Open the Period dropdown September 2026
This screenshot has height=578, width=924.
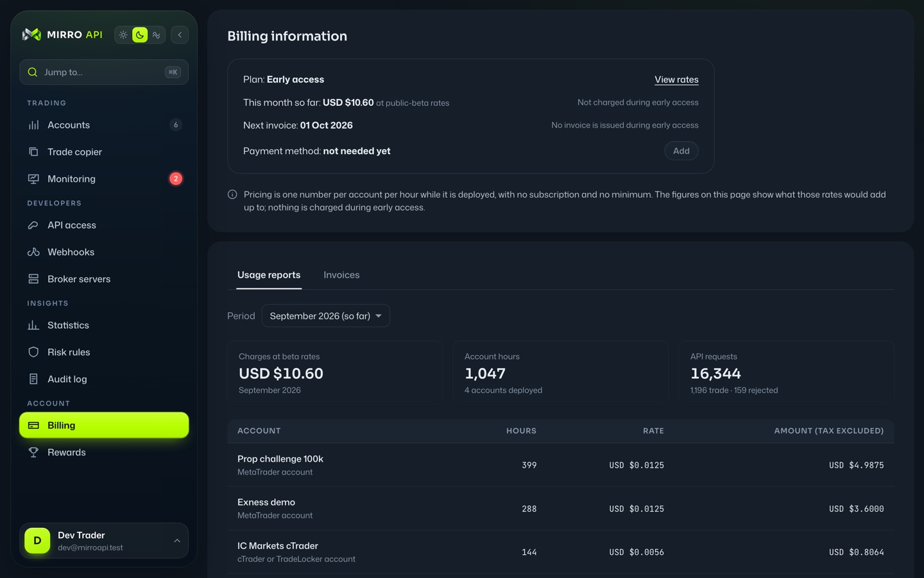pos(325,316)
